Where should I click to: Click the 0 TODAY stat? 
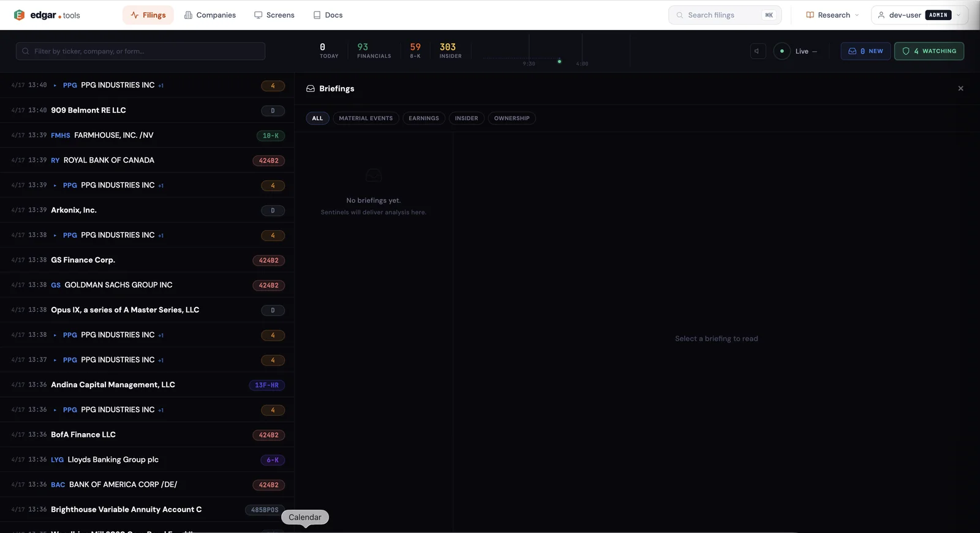click(x=329, y=50)
